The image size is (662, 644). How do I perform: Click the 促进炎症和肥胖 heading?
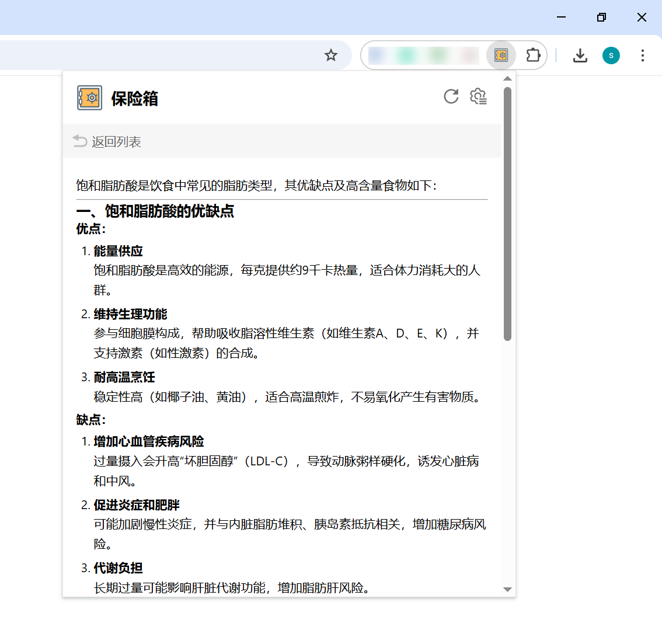pos(137,505)
